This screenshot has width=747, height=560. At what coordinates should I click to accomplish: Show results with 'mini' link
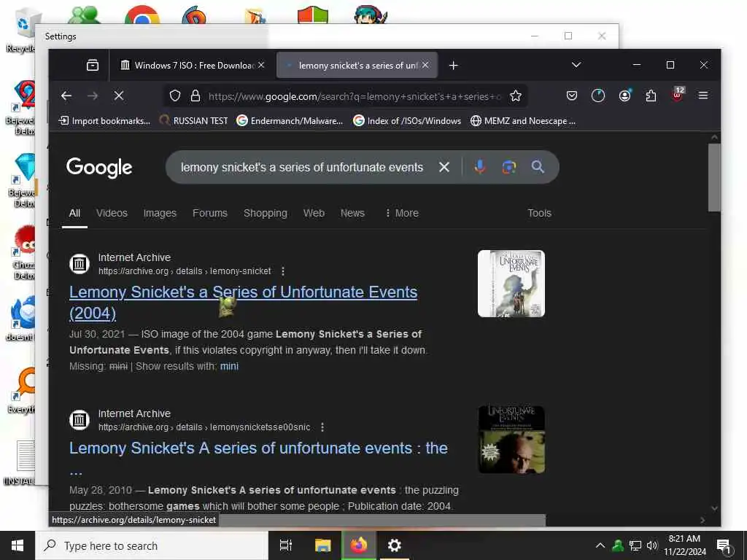click(229, 366)
